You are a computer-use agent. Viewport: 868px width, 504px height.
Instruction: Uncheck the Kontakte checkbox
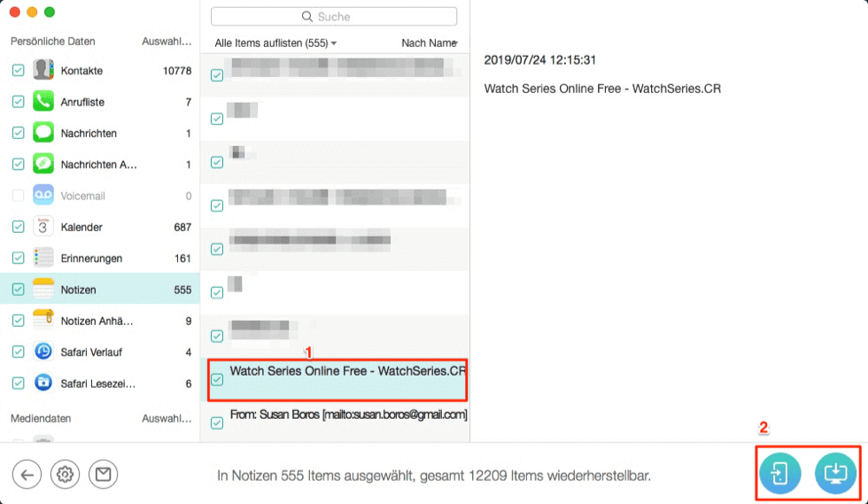click(19, 70)
